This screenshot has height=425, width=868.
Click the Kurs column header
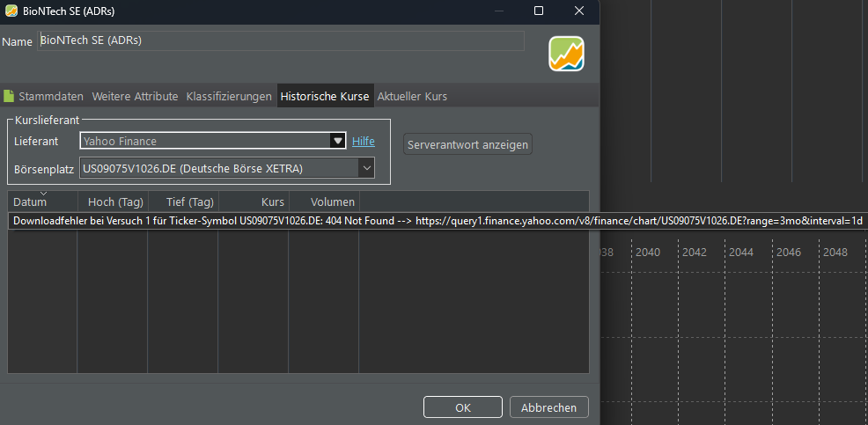click(253, 202)
